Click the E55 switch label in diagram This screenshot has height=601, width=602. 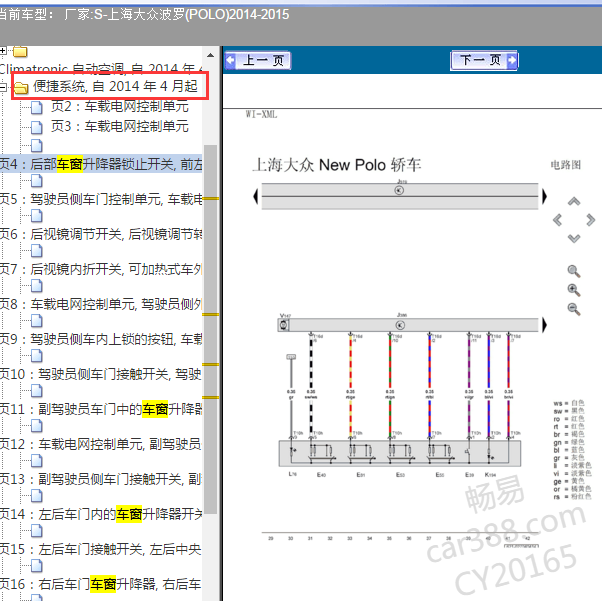pos(440,475)
